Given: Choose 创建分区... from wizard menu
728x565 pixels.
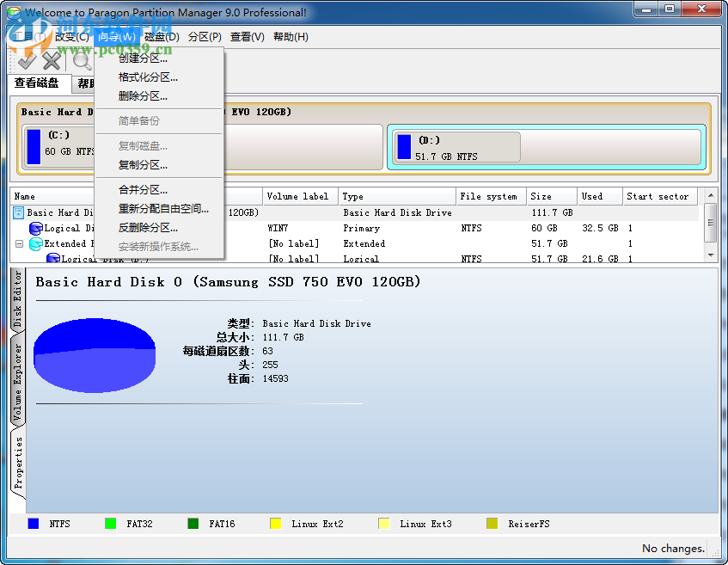Looking at the screenshot, I should [159, 58].
